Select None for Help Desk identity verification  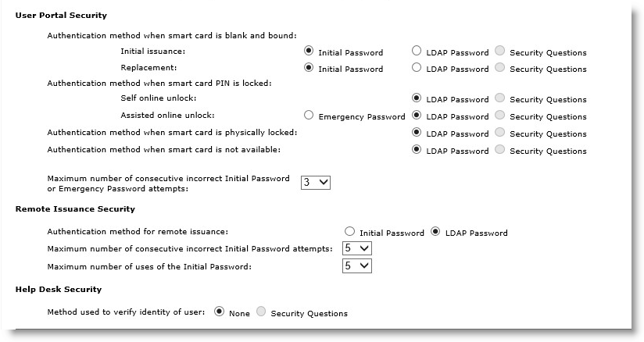tap(220, 312)
